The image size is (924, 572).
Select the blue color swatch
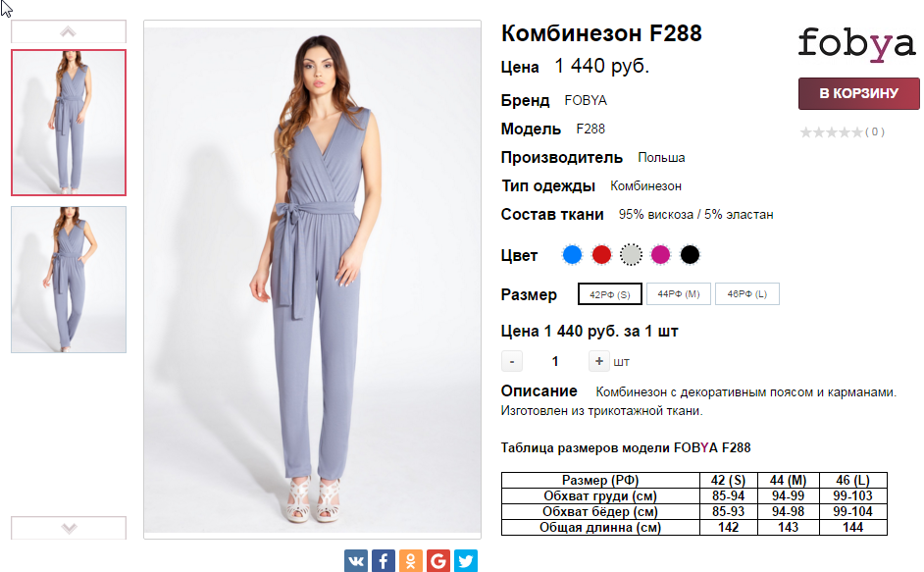572,255
